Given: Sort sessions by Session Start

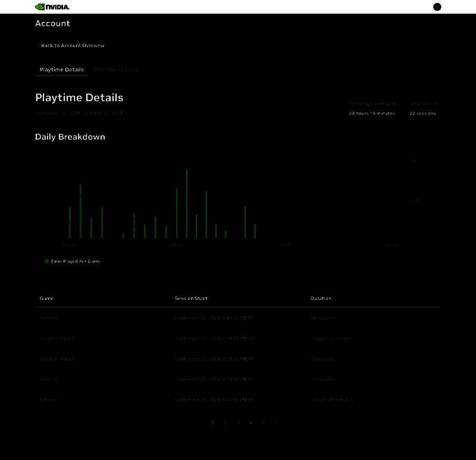Looking at the screenshot, I should (x=190, y=298).
